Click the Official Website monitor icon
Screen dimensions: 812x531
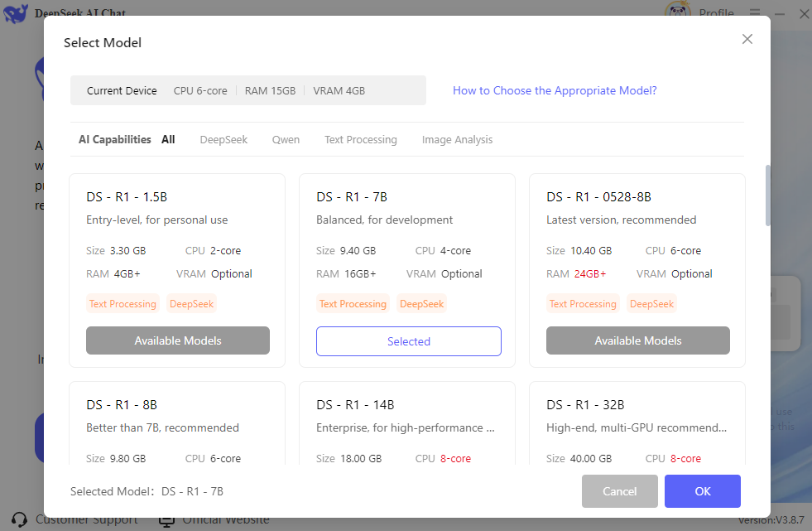coord(166,520)
